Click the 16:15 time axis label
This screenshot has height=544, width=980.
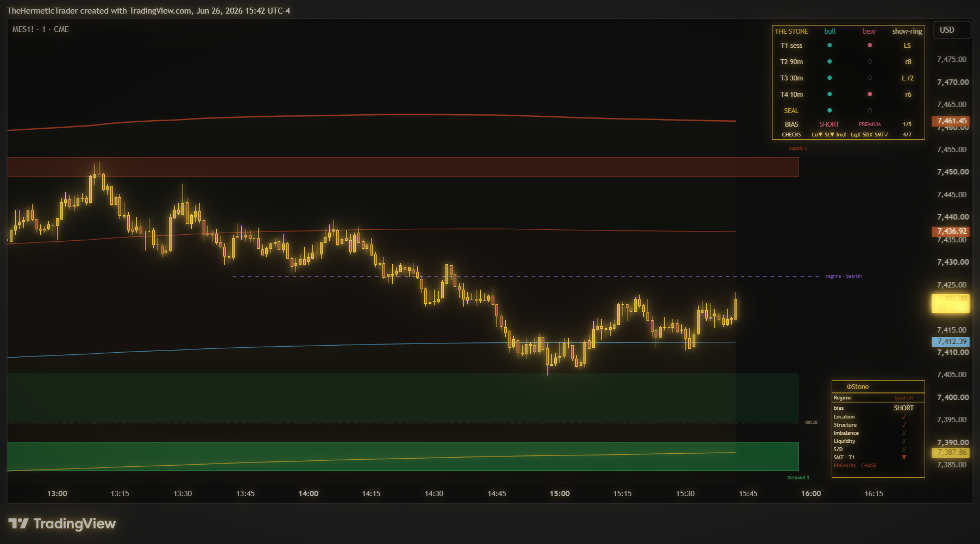coord(874,493)
